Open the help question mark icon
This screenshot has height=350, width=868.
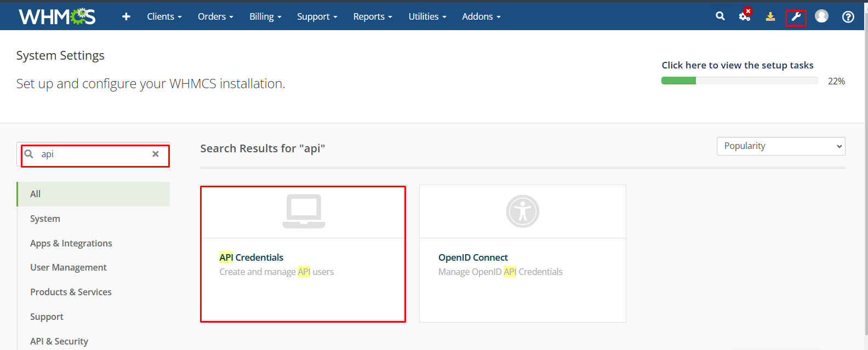click(848, 17)
